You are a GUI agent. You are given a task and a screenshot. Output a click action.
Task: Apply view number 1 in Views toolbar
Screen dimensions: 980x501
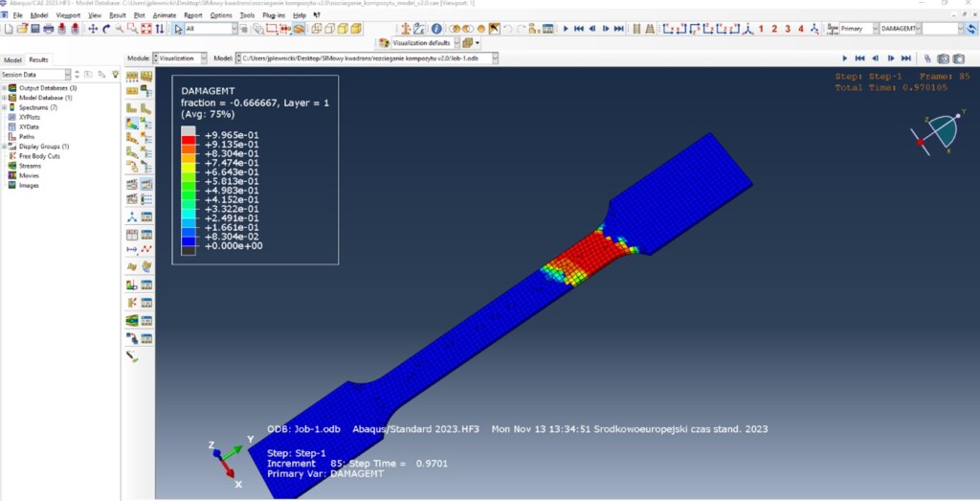click(761, 29)
